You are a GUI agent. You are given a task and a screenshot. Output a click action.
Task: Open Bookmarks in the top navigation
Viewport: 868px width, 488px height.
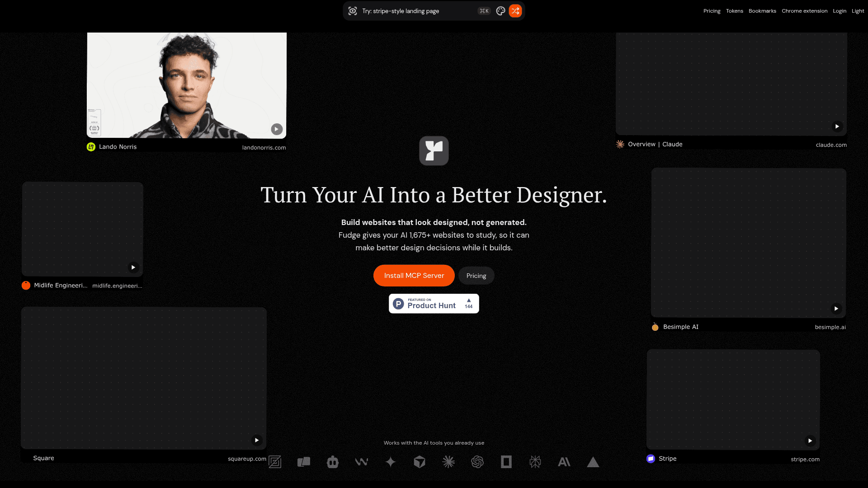762,11
